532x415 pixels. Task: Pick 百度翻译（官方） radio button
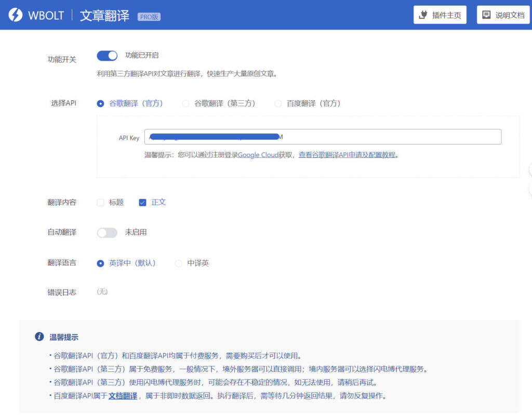click(x=278, y=103)
